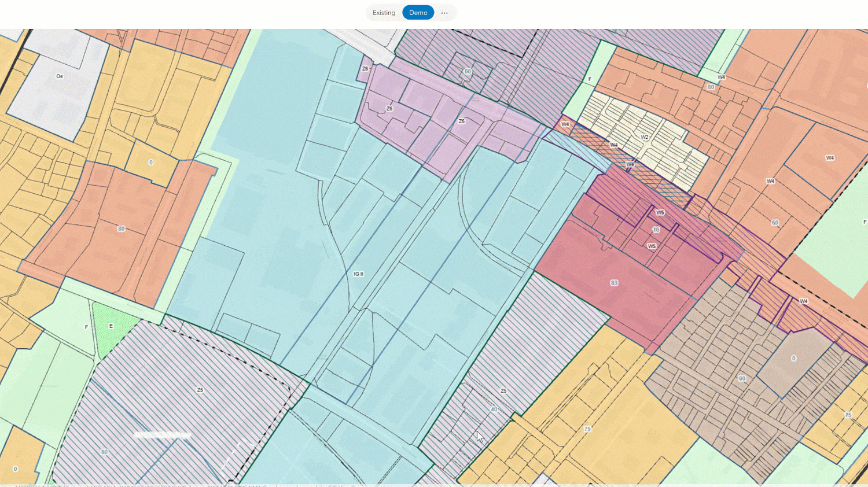Click the 'E' label on the green parcel
The width and height of the screenshot is (868, 487).
pyautogui.click(x=111, y=326)
